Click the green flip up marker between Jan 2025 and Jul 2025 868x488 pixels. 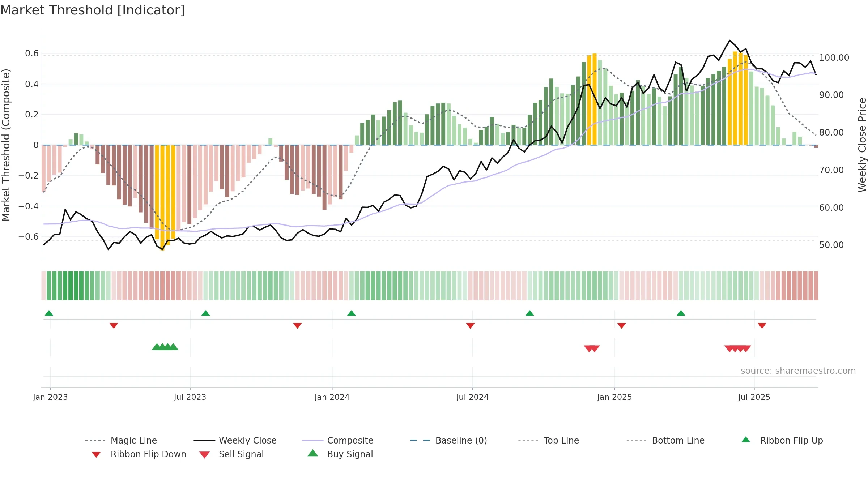point(681,313)
